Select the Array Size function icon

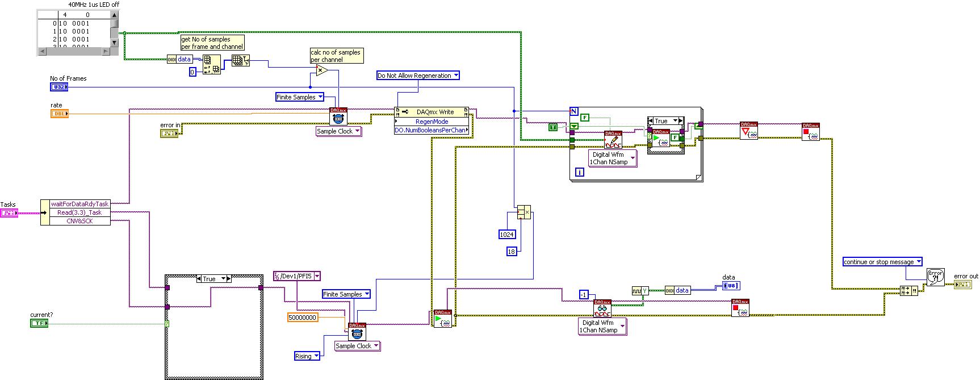[241, 60]
